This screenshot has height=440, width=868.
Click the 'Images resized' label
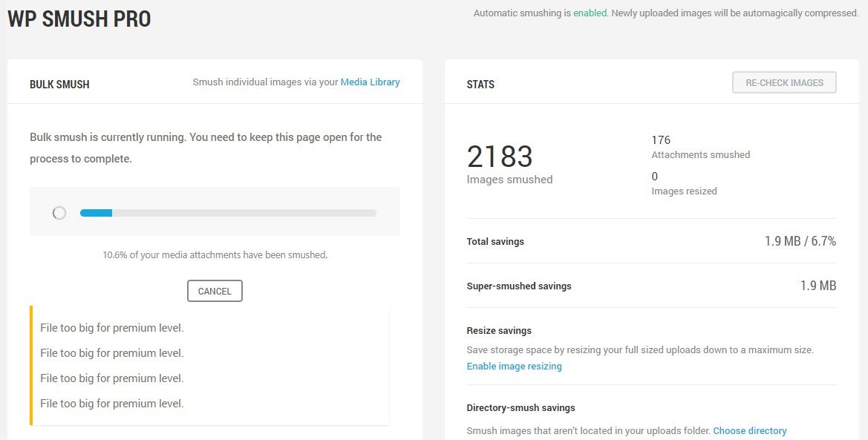pyautogui.click(x=684, y=191)
